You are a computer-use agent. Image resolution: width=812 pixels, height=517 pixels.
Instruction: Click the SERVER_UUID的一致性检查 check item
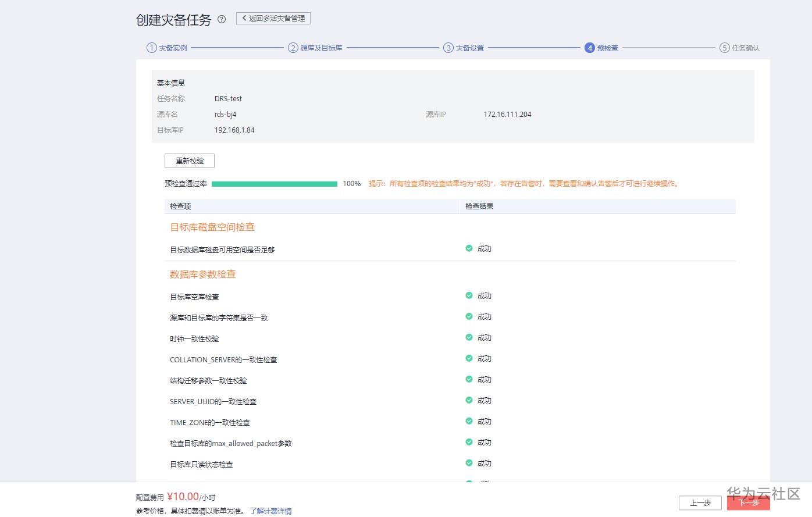coord(213,402)
